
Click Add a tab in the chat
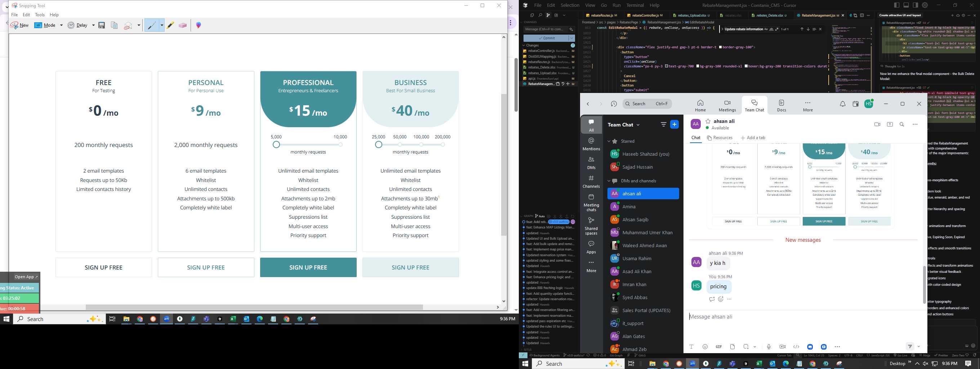point(753,138)
